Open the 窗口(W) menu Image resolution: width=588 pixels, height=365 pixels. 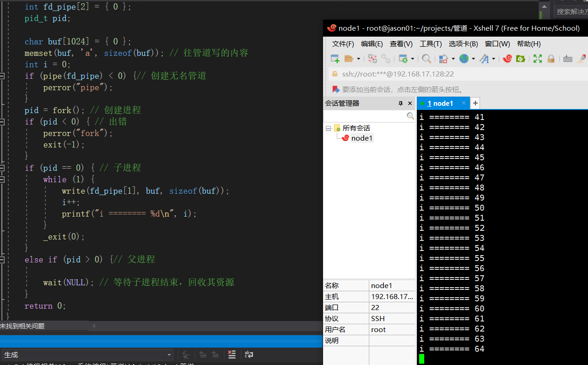click(x=497, y=44)
